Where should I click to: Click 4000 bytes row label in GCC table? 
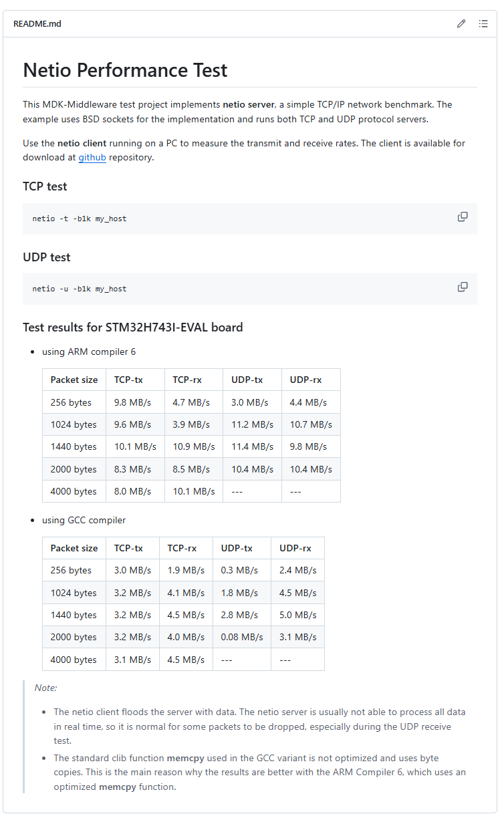pos(74,660)
